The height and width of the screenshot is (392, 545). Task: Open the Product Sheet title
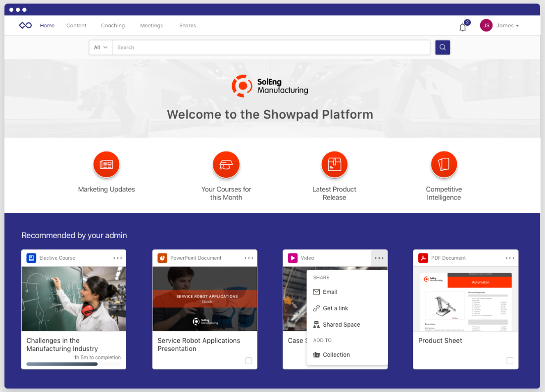tap(440, 341)
